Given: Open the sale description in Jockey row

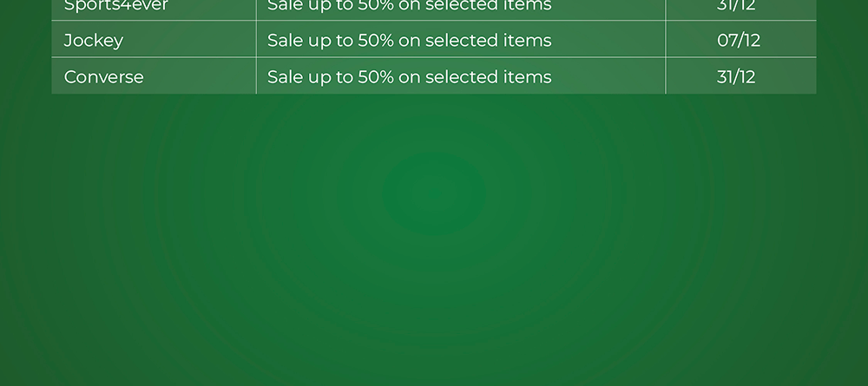Looking at the screenshot, I should (x=409, y=41).
